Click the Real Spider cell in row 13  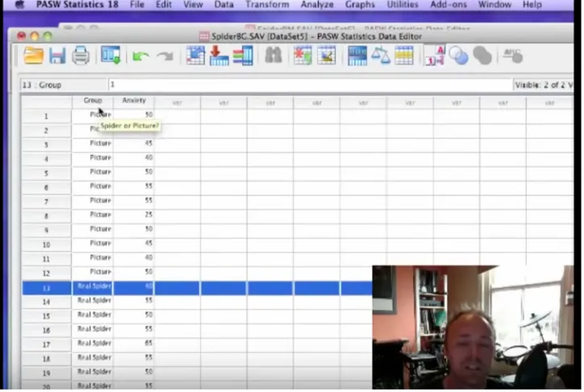tap(93, 288)
